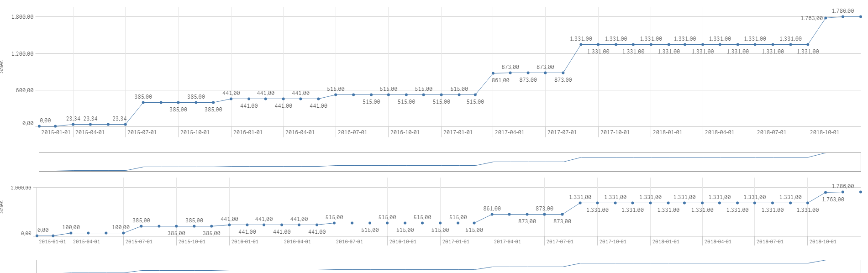Click 2018-01-01 on lower chart x-axis

pos(666,241)
